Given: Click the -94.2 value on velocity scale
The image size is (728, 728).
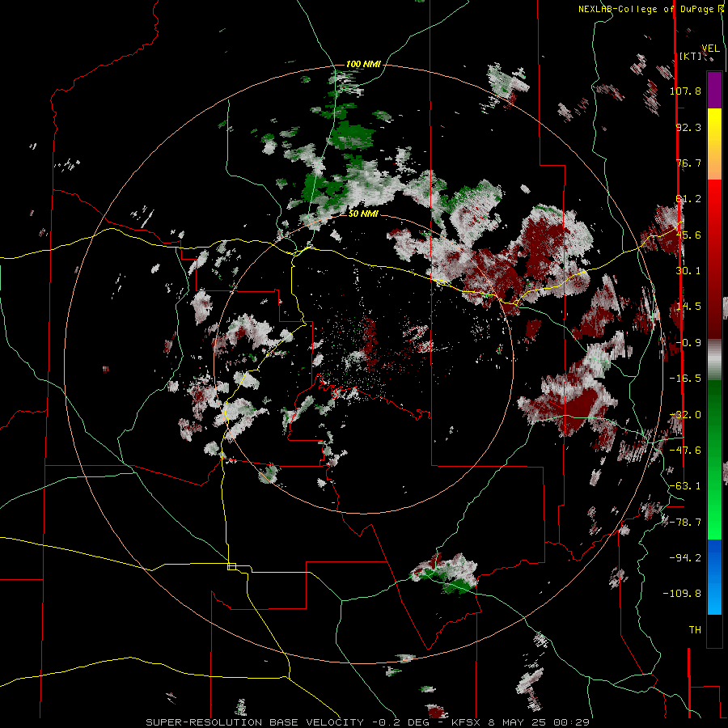Looking at the screenshot, I should (685, 557).
